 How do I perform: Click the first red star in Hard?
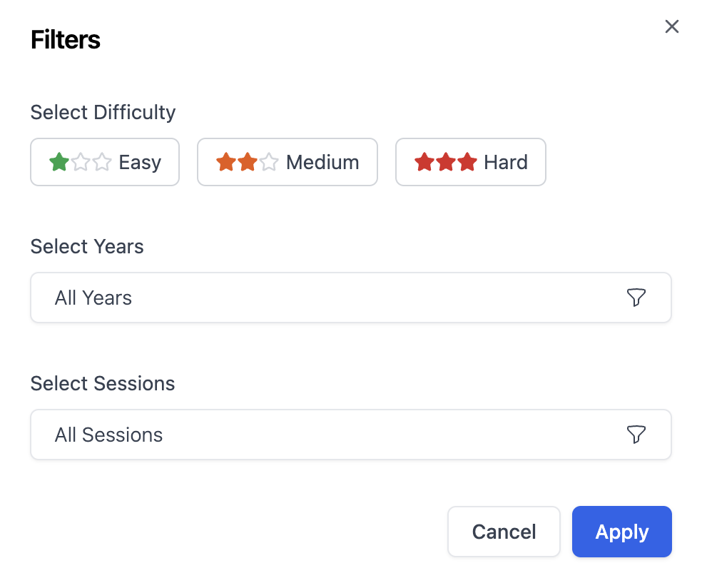(424, 163)
